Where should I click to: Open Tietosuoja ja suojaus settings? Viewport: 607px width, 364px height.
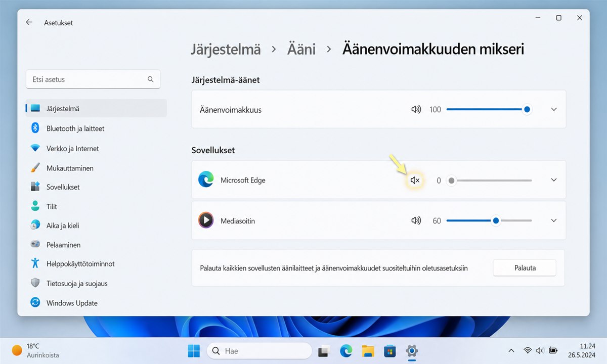(x=96, y=283)
